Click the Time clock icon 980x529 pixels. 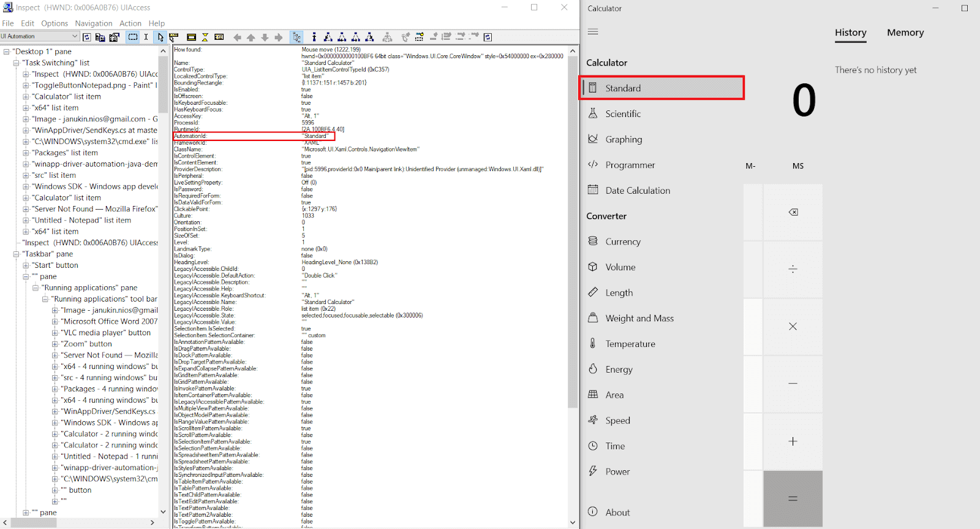click(x=593, y=446)
